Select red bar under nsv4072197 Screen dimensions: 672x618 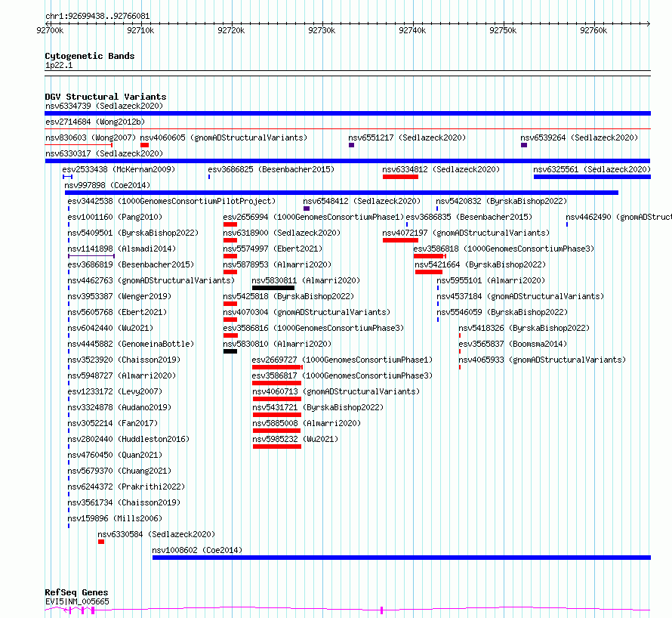pos(400,240)
